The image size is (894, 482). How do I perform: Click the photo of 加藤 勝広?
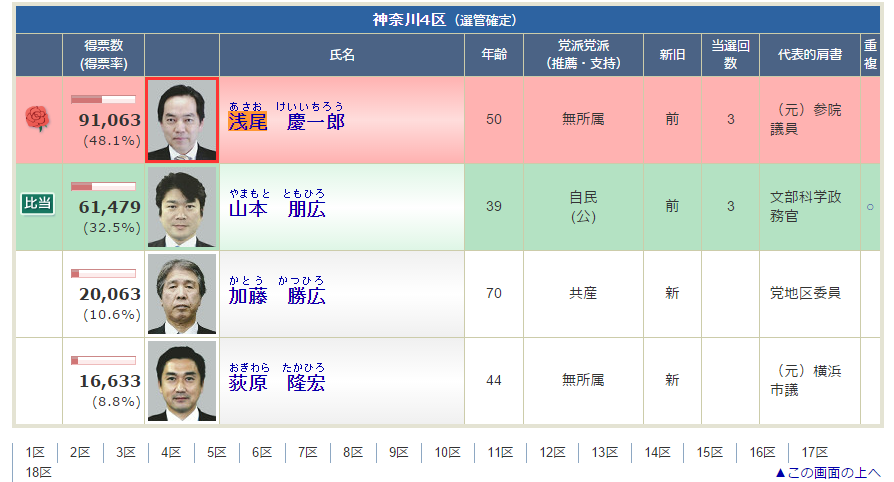(182, 294)
